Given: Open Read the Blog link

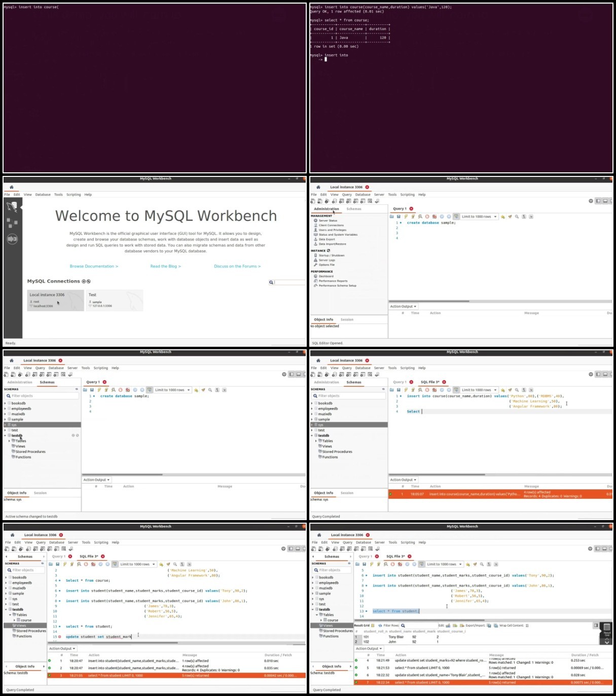Looking at the screenshot, I should [x=165, y=266].
